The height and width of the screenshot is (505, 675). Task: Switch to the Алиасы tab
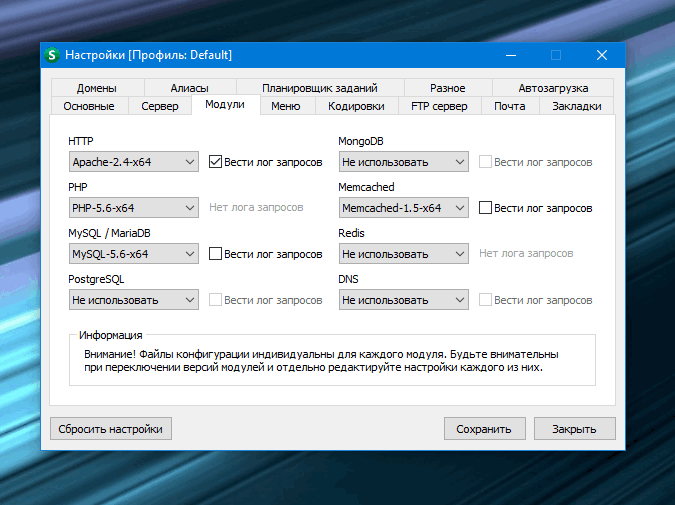point(189,88)
